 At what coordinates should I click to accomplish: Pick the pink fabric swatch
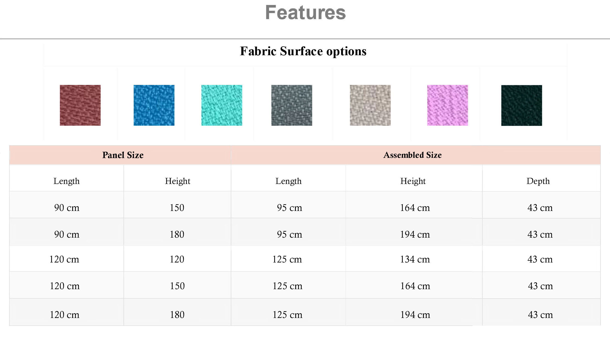pyautogui.click(x=448, y=105)
